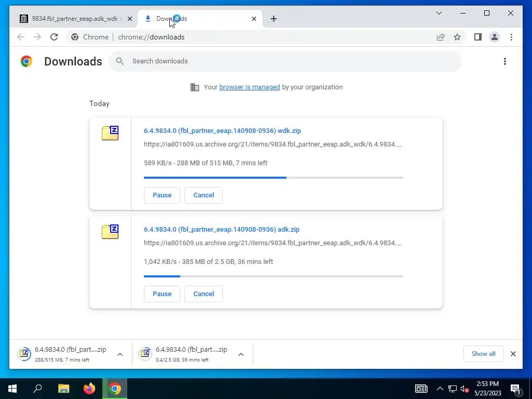Open File Explorer from taskbar
This screenshot has height=399, width=532.
click(63, 389)
